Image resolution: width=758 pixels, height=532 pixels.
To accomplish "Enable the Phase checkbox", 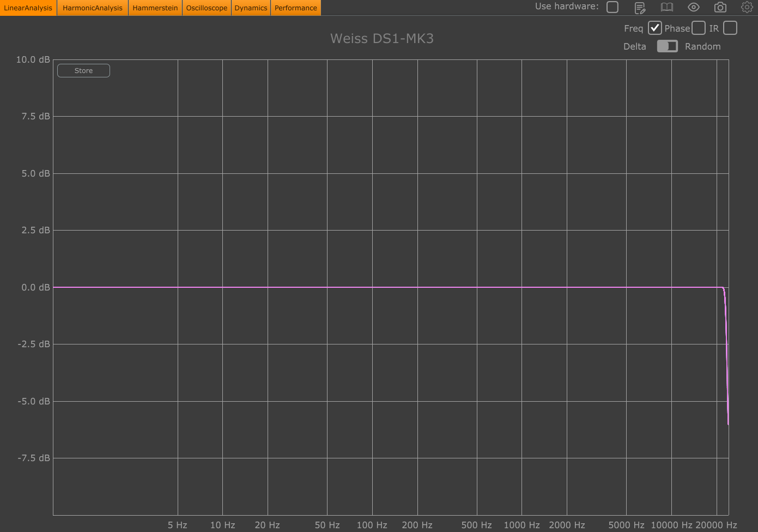I will [x=699, y=28].
